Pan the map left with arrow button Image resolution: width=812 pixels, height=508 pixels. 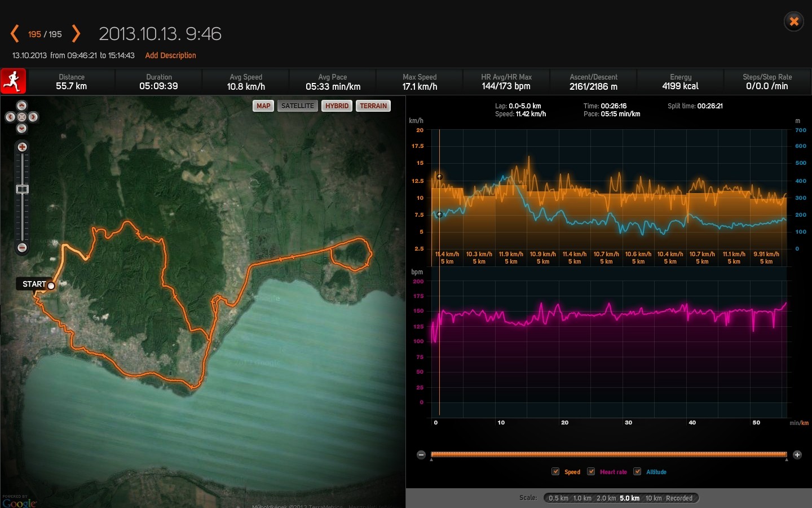(10, 117)
